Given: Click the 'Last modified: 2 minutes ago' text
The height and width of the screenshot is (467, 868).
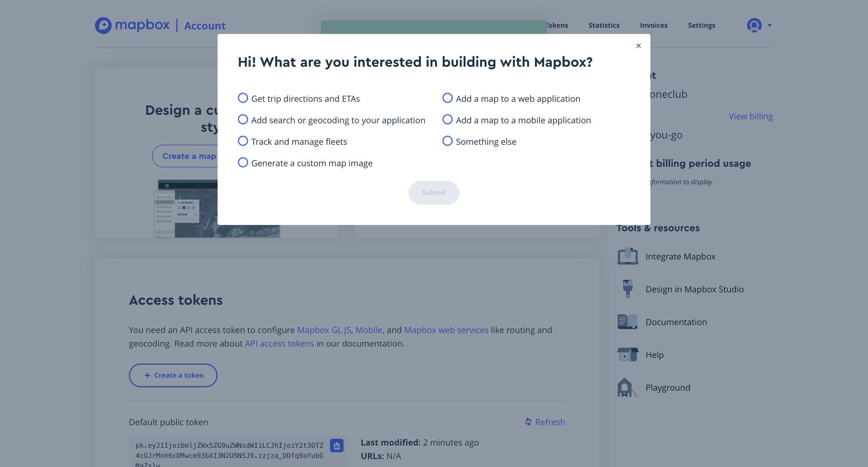Looking at the screenshot, I should pos(420,442).
